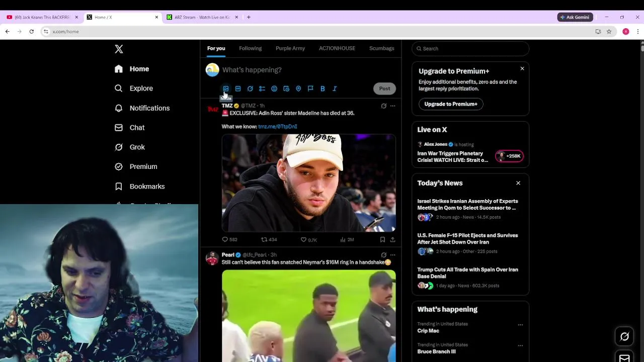Click the schedule post icon
Viewport: 644px width, 362px height.
pos(286,88)
